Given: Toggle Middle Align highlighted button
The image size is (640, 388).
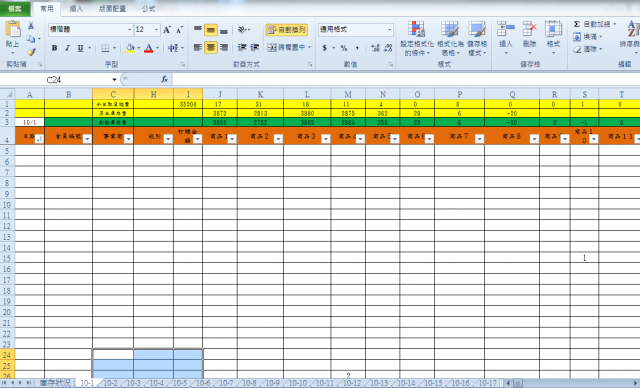Looking at the screenshot, I should [x=211, y=29].
